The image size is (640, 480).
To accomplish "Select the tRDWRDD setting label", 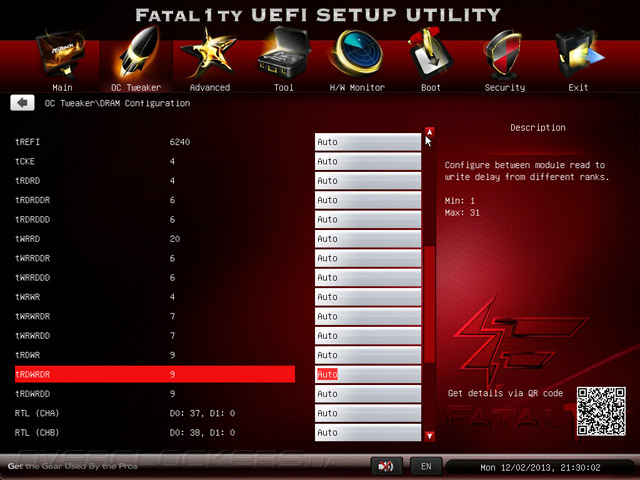I will click(33, 394).
